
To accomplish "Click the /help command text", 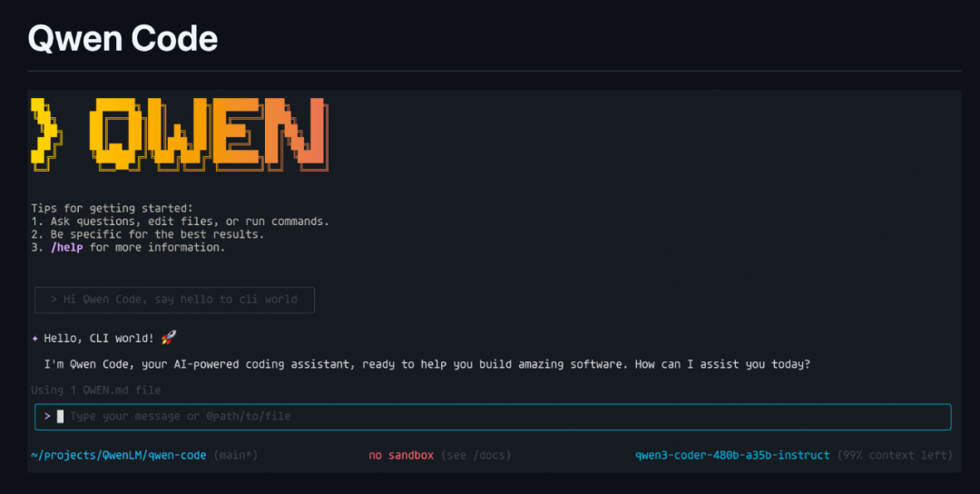I will pos(67,248).
